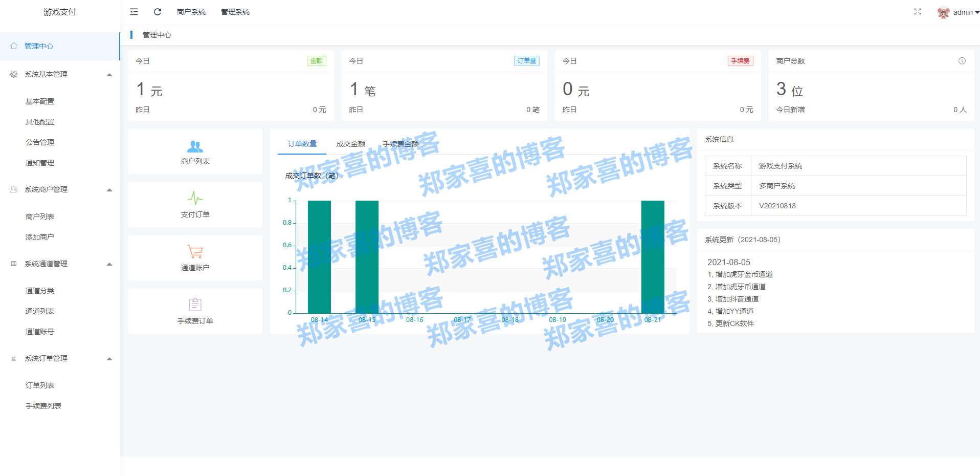Open the admin user dropdown
The image size is (980, 476).
click(966, 12)
